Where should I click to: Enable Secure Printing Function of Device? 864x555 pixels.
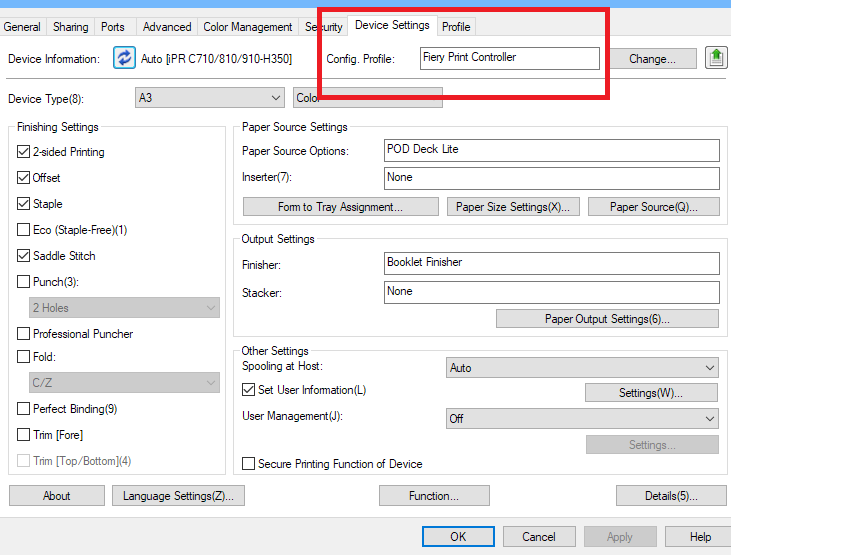pos(249,464)
